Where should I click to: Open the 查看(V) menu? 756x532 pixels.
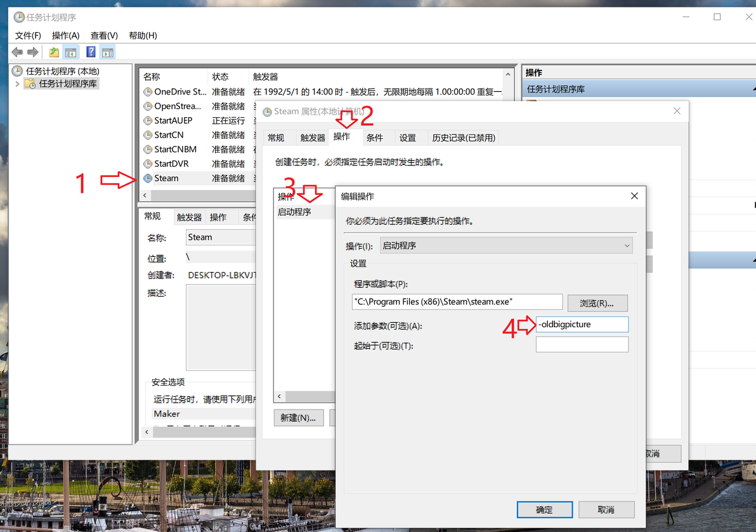[x=104, y=36]
